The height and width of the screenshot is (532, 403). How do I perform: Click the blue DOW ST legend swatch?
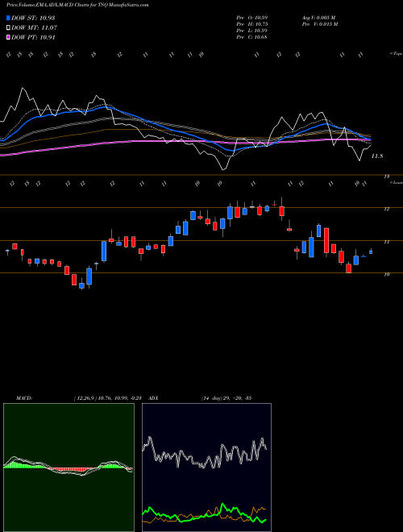click(8, 18)
